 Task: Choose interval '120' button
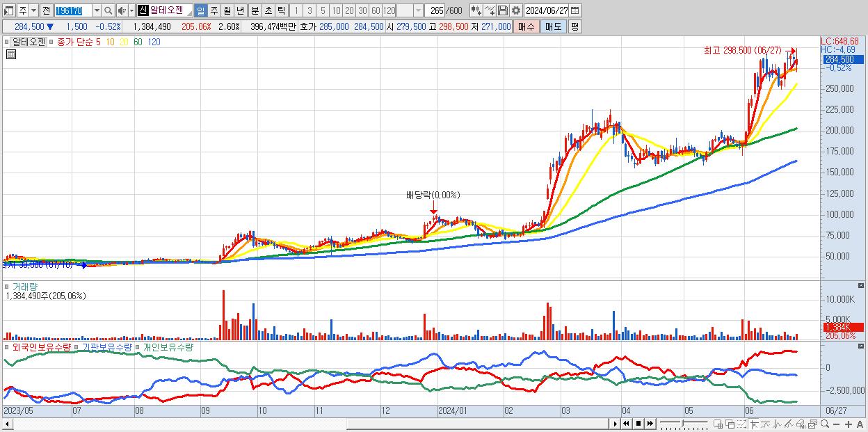pyautogui.click(x=389, y=10)
